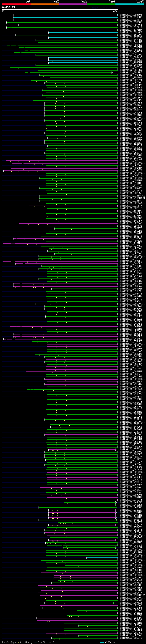Click the white query sequence bar 1-464
Image resolution: width=146 pixels, height=644 pixels.
click(60, 10)
